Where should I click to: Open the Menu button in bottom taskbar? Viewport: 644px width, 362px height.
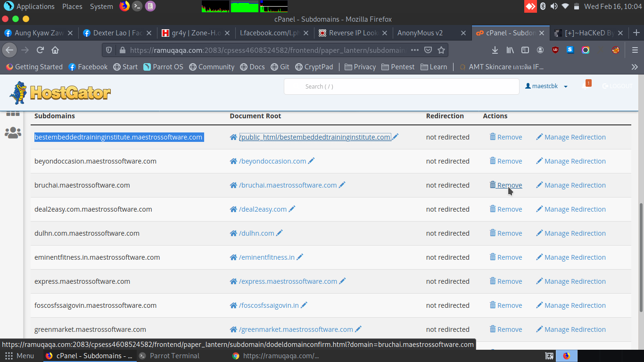[19, 356]
